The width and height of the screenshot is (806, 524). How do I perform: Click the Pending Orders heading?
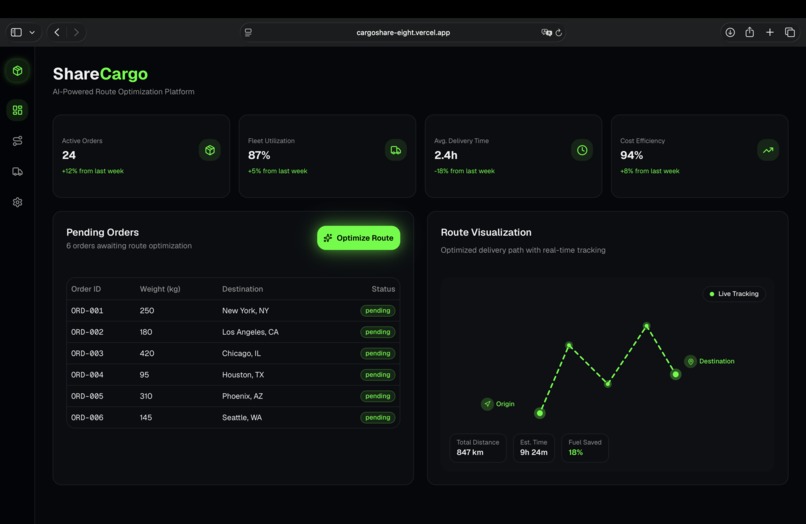(x=102, y=232)
